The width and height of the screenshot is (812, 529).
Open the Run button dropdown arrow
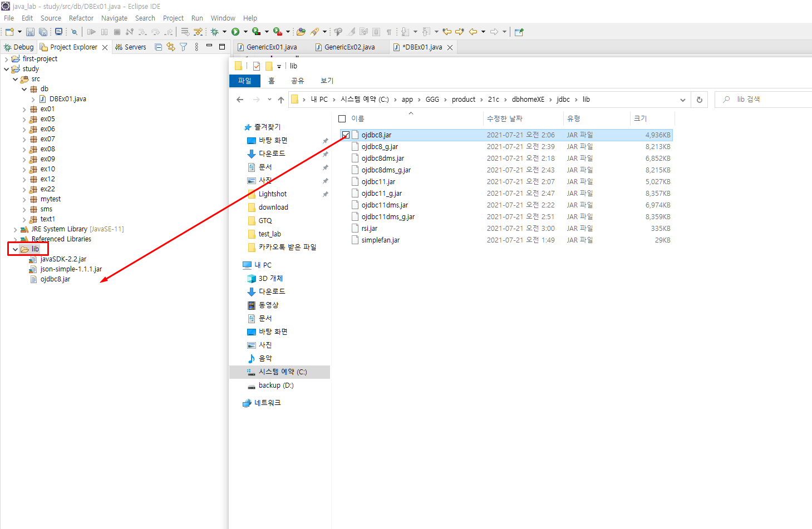pyautogui.click(x=245, y=32)
